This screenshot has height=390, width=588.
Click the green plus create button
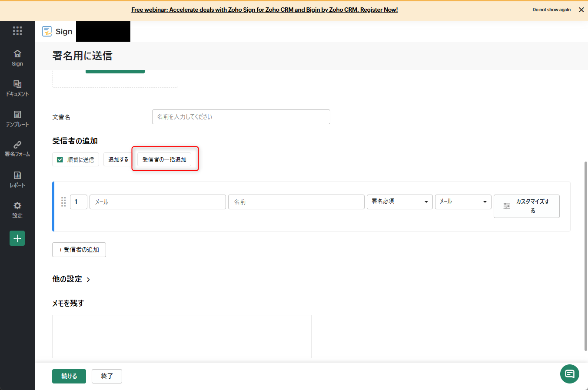click(x=17, y=238)
